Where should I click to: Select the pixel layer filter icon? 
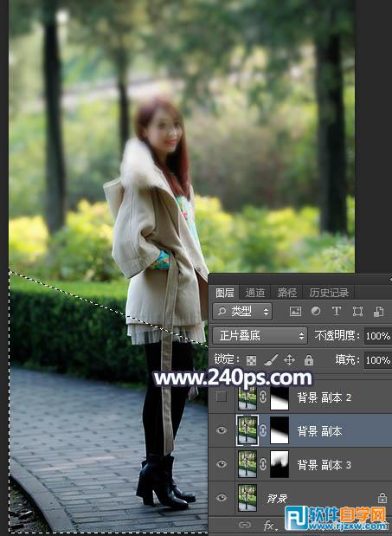(295, 311)
